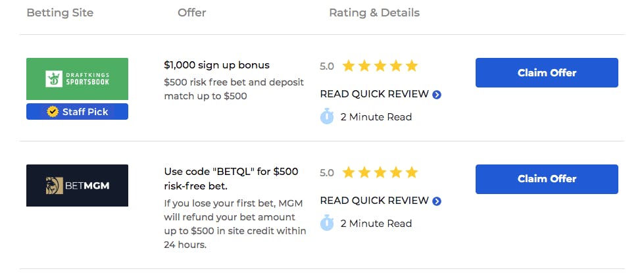Click the blue arrow icon beside BetMGM quick review

[x=437, y=201]
